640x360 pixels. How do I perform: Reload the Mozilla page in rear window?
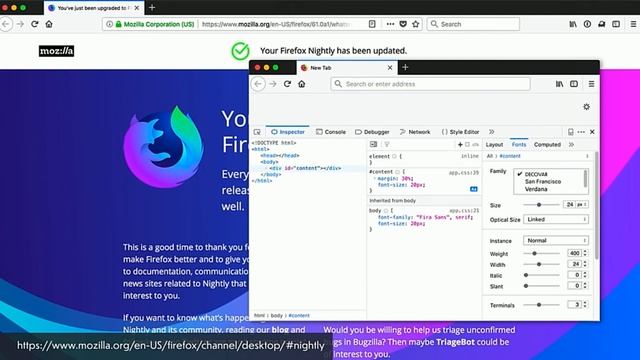tap(35, 24)
